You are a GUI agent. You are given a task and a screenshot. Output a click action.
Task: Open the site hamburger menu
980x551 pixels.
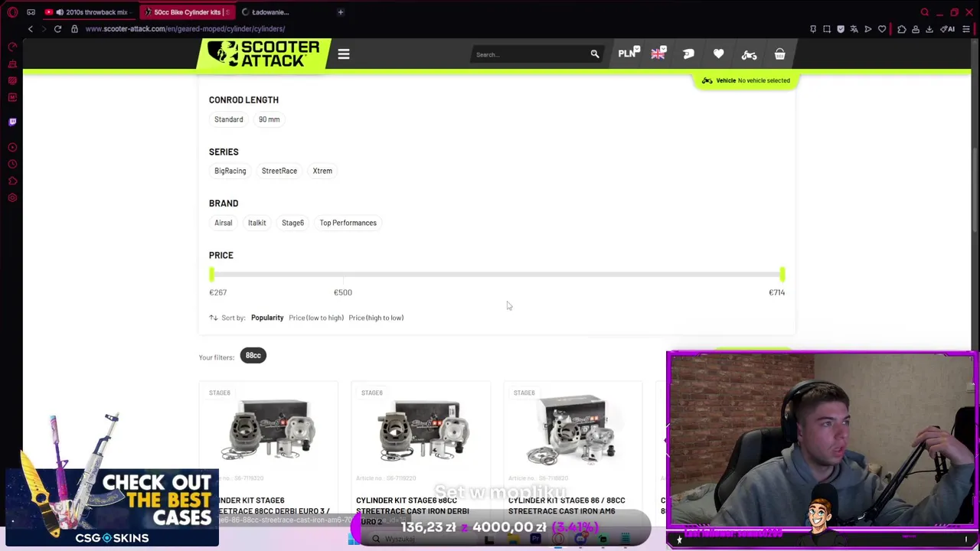point(344,54)
